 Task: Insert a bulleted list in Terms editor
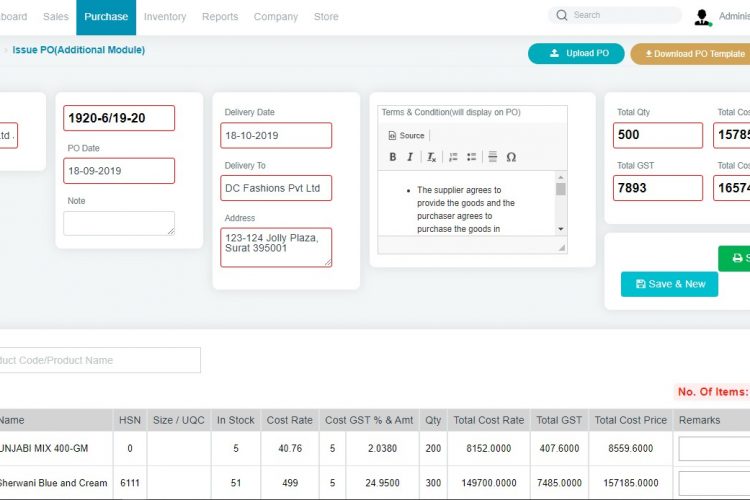coord(472,157)
